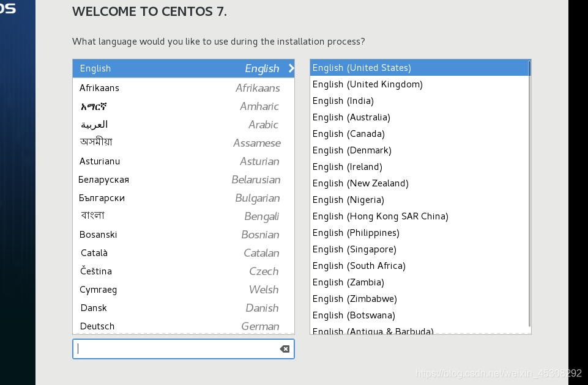Select the Assamese language row
This screenshot has width=588, height=385.
click(184, 143)
